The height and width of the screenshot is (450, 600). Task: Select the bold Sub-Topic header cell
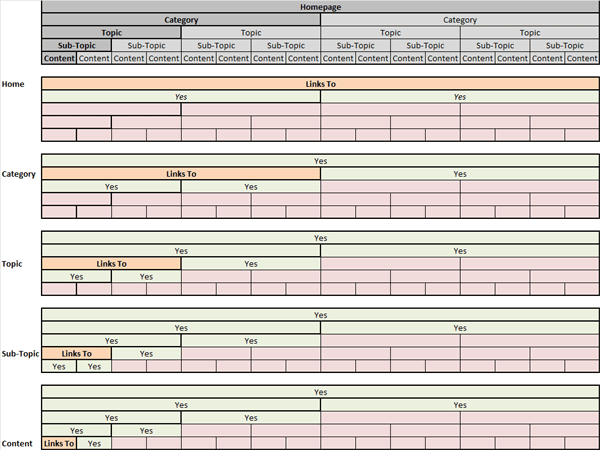pyautogui.click(x=76, y=45)
